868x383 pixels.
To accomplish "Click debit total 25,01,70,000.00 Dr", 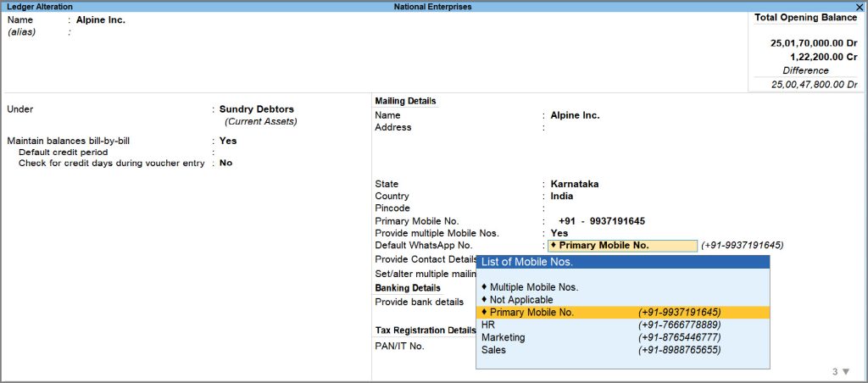I will point(814,42).
